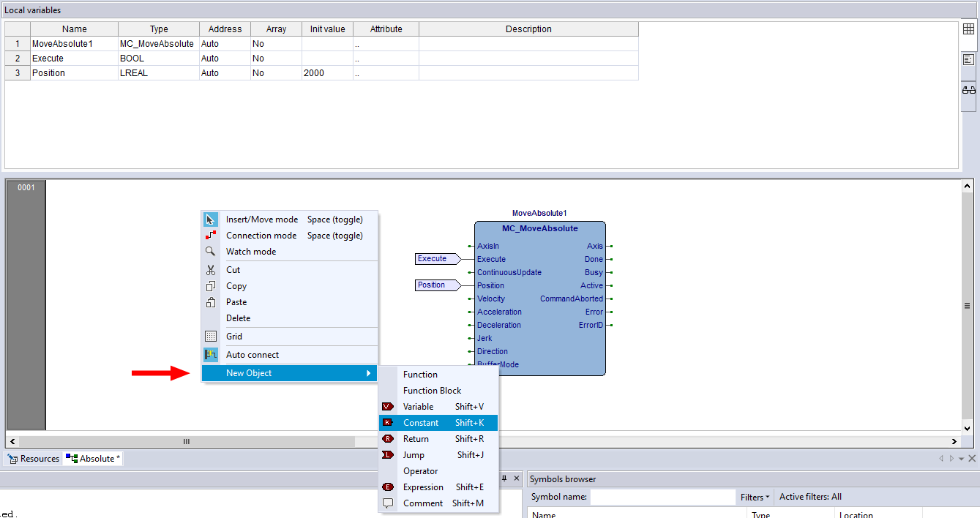Toggle the Grid display option
Screen dimensions: 980x518
click(x=234, y=337)
